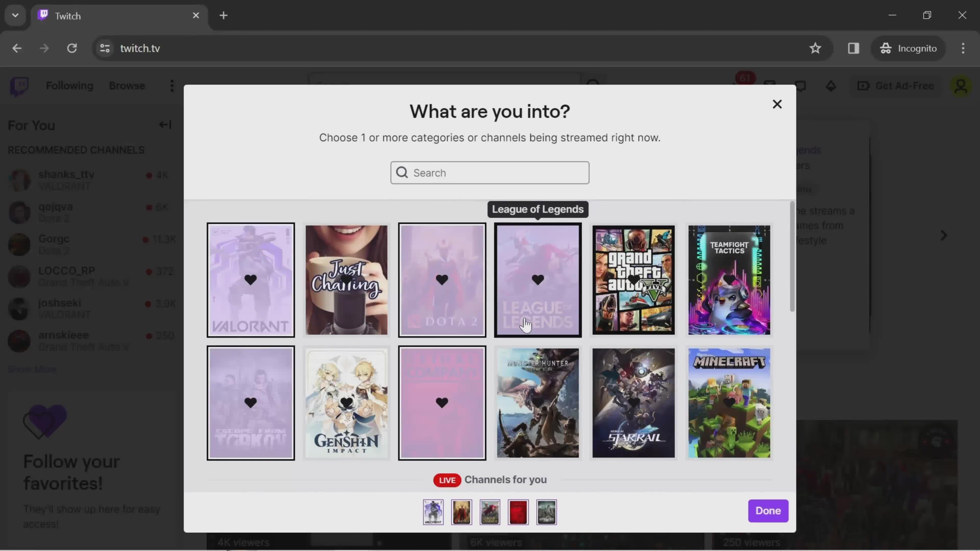Click League of Legends thumbnail in tray
Image resolution: width=980 pixels, height=551 pixels.
pos(490,512)
